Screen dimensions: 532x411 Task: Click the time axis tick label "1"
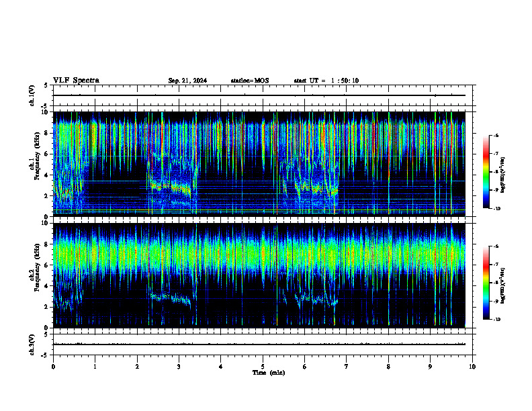coord(95,367)
